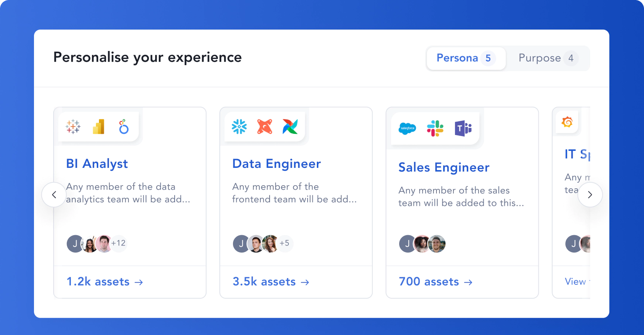
Task: Open the 3.5k assets link
Action: click(271, 282)
